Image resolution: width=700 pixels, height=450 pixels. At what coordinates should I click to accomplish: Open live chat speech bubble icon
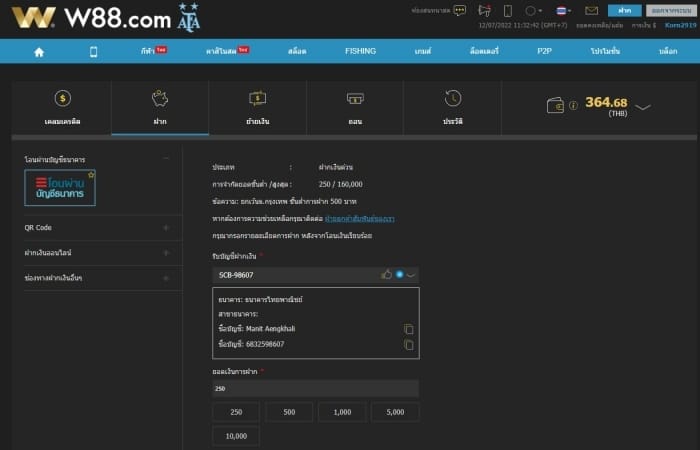click(x=459, y=10)
